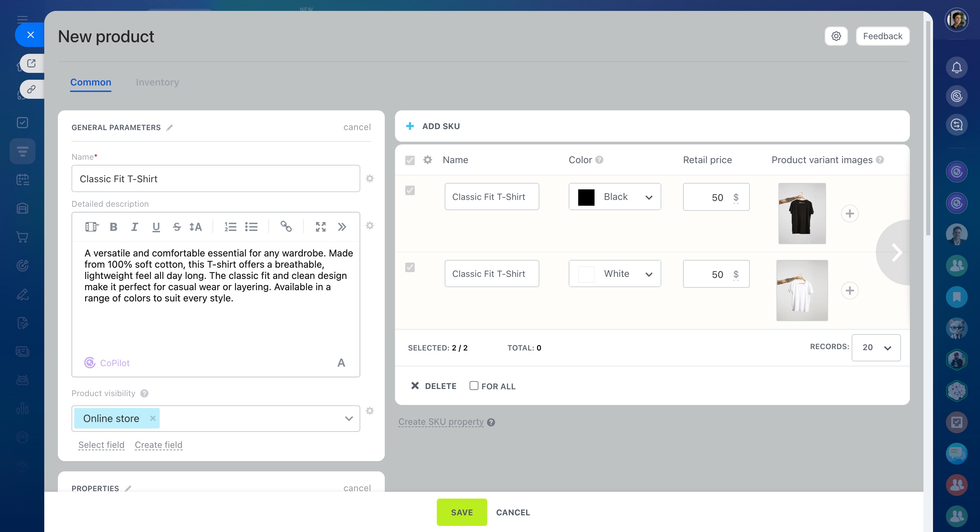Open the CoPilot assistant in editor
Screen dimensions: 980x532
pyautogui.click(x=107, y=363)
